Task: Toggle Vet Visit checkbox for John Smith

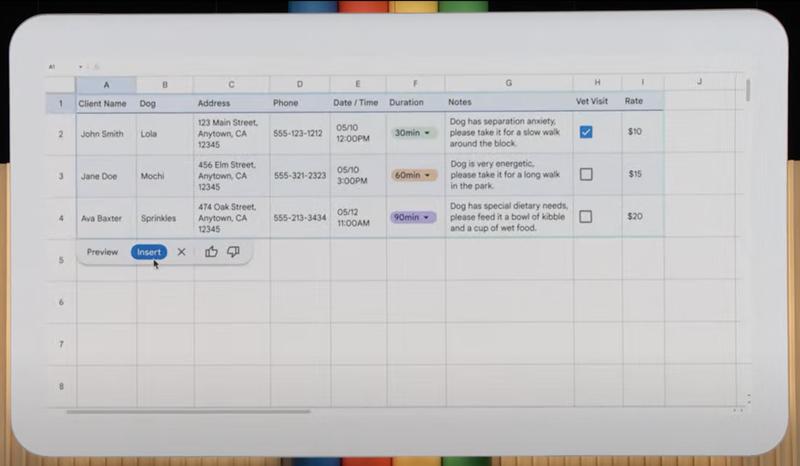Action: pyautogui.click(x=586, y=132)
